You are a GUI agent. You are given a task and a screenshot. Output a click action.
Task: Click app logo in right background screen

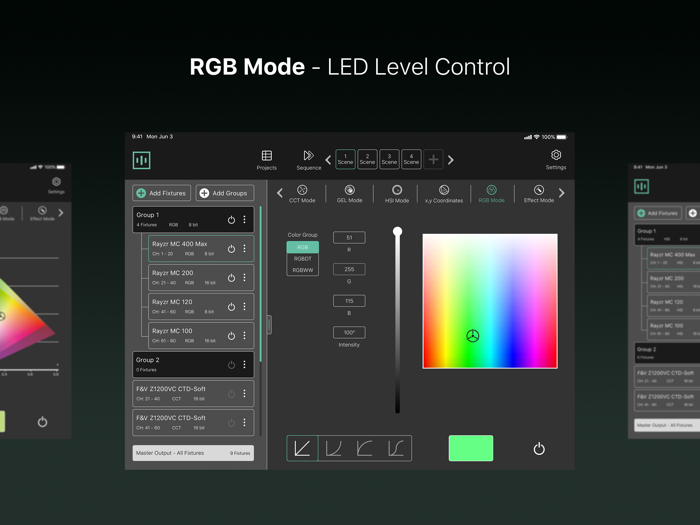642,186
